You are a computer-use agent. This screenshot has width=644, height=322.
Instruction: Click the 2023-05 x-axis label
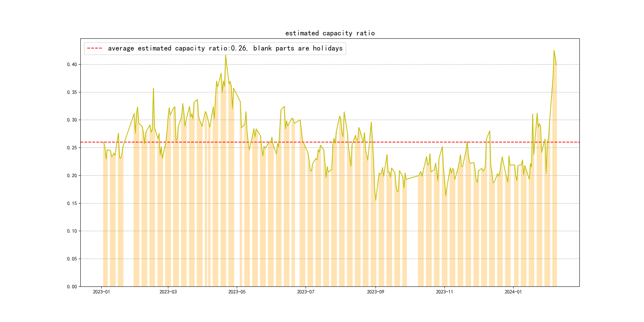pyautogui.click(x=237, y=292)
